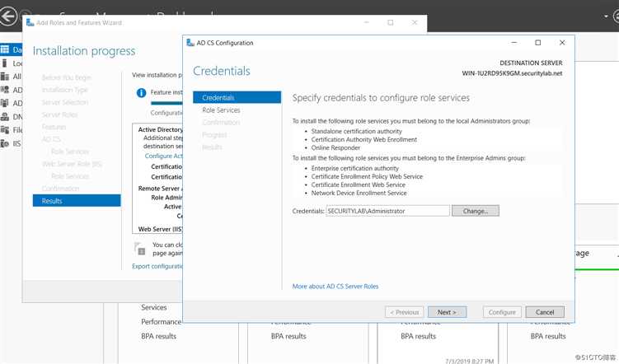The width and height of the screenshot is (619, 364).
Task: Select the Confirmation step in AD CS wizard
Action: point(221,122)
